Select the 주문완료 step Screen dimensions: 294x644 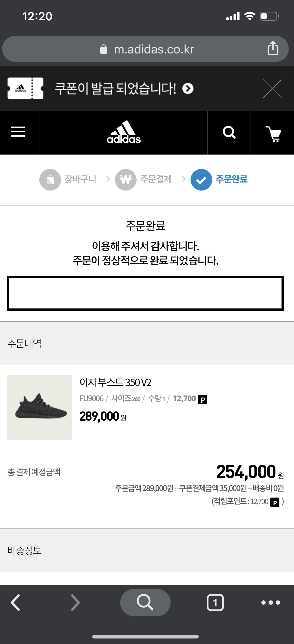(219, 180)
